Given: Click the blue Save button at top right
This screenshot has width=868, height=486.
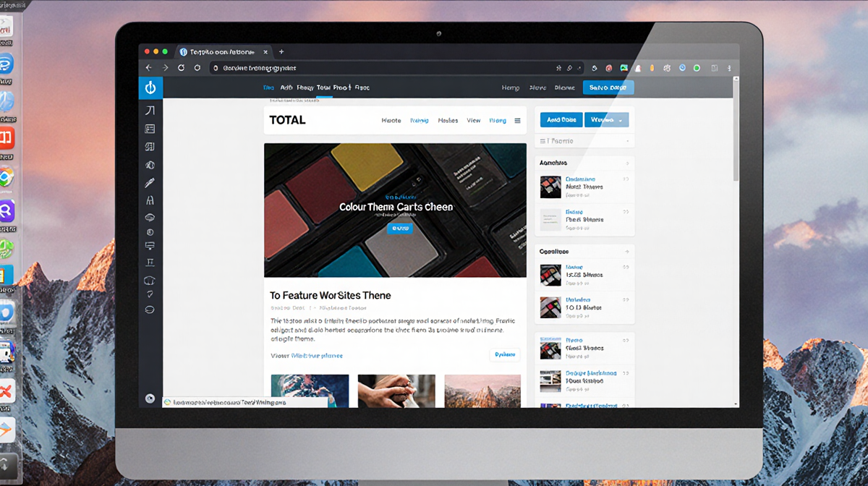Looking at the screenshot, I should coord(608,87).
